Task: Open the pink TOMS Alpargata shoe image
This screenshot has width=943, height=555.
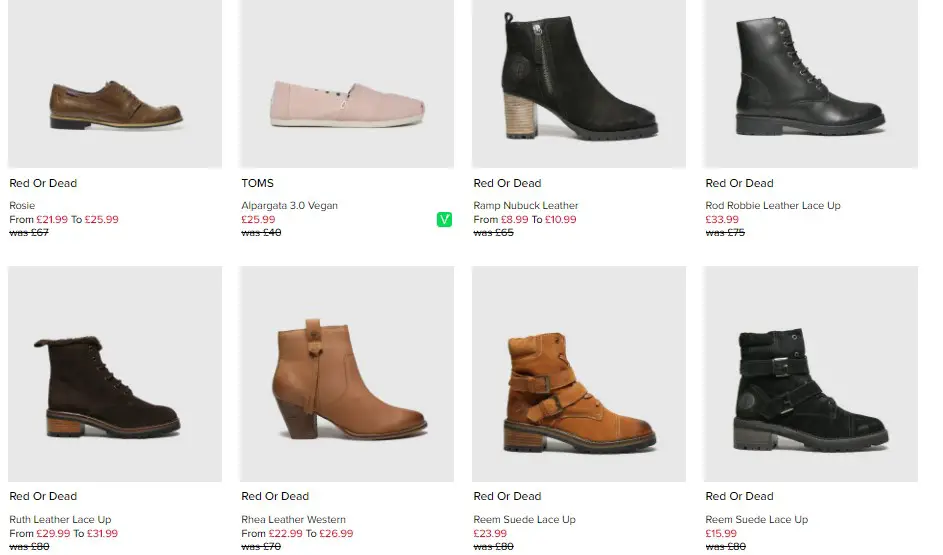Action: [347, 84]
